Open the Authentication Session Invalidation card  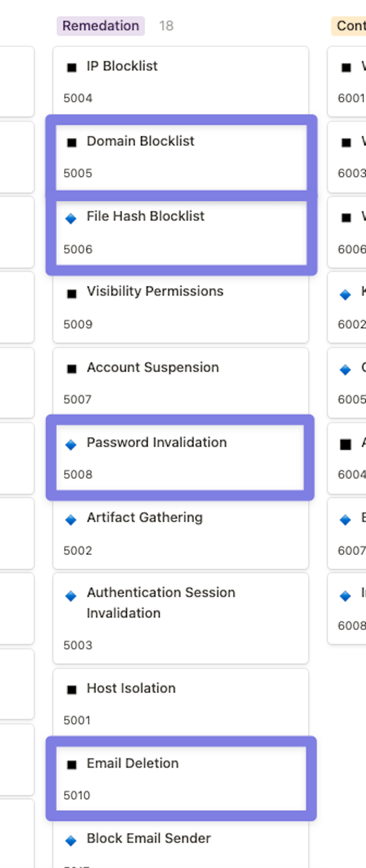click(161, 602)
